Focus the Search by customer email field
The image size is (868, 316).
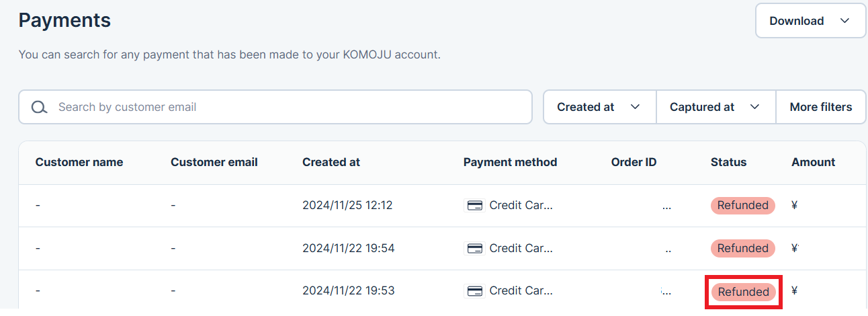pyautogui.click(x=275, y=107)
